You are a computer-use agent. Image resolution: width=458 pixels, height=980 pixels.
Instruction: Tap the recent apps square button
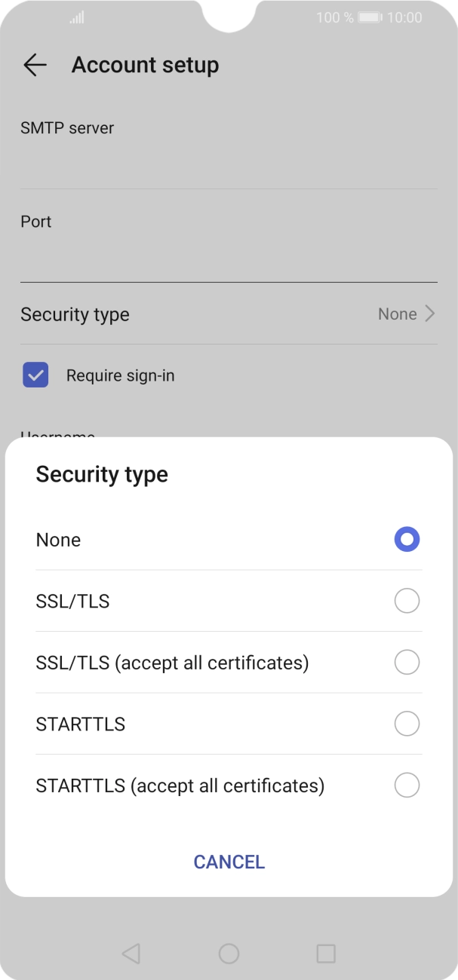326,954
